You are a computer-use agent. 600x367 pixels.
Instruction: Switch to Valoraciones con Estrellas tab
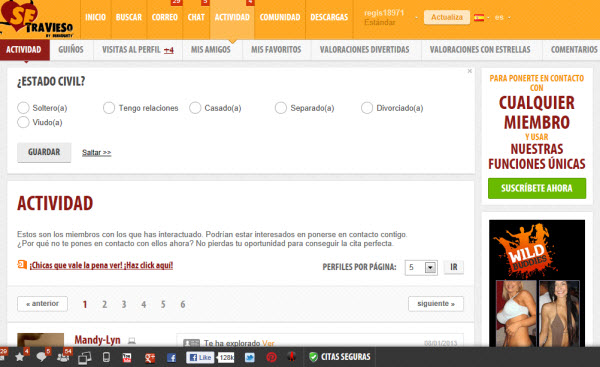pos(480,50)
